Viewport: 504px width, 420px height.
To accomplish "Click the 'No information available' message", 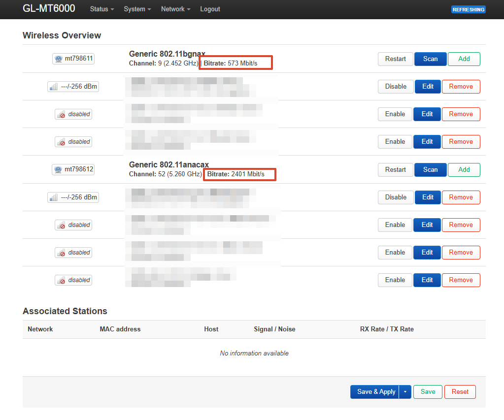I will click(254, 353).
